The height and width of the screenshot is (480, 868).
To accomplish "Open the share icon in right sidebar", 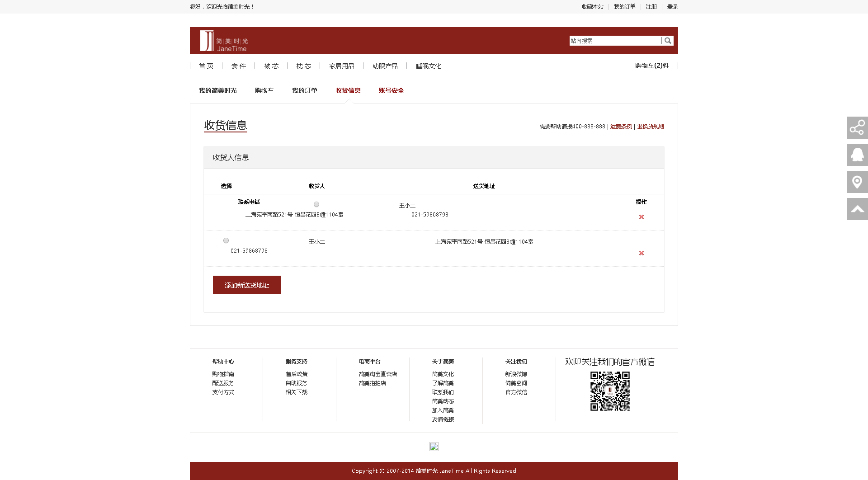I will tap(857, 128).
